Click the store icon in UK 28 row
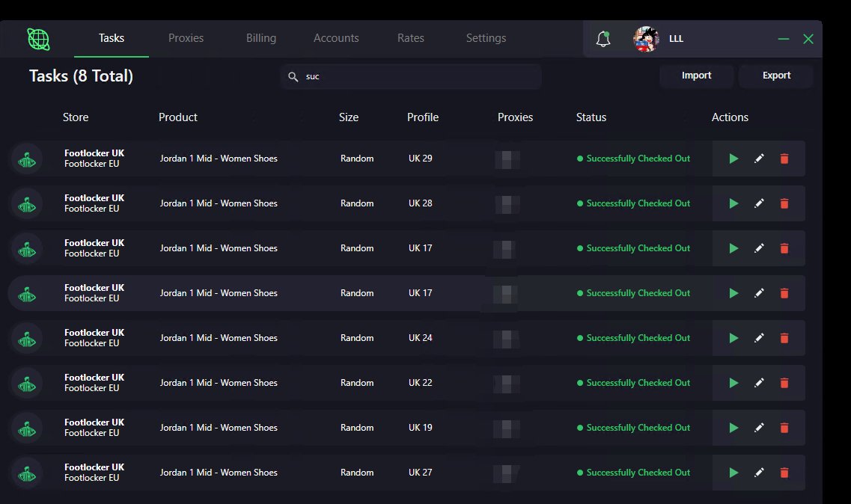851x504 pixels. [27, 204]
